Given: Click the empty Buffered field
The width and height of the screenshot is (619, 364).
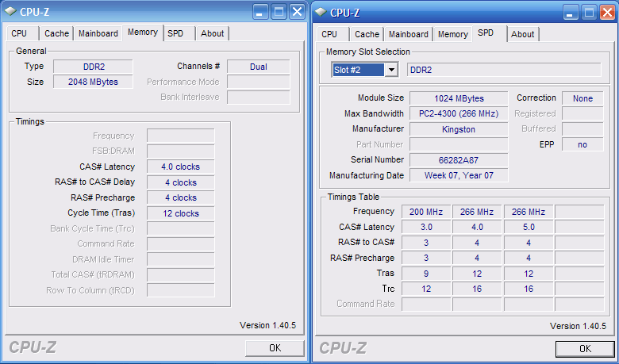Looking at the screenshot, I should pos(582,129).
